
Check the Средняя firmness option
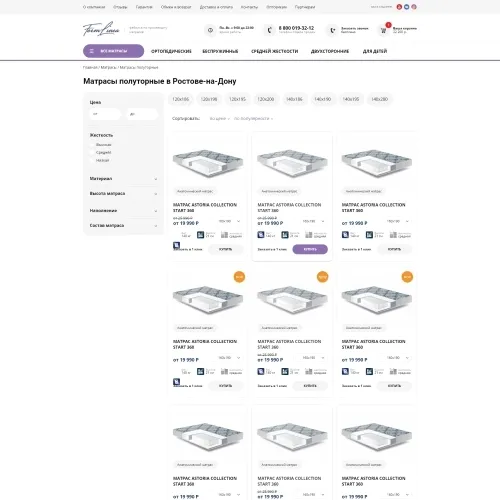click(92, 152)
